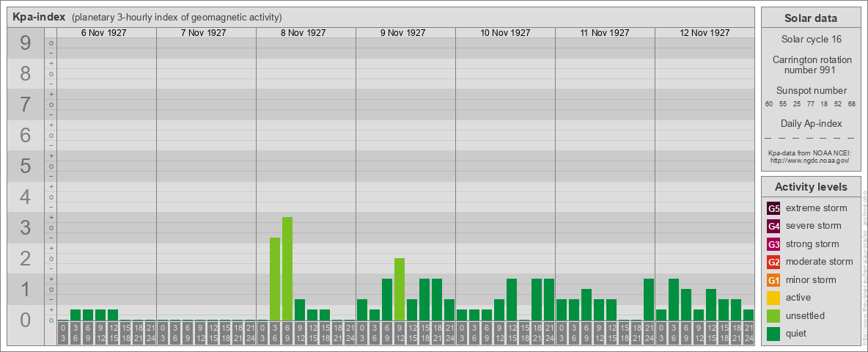Image resolution: width=868 pixels, height=352 pixels.
Task: Click the Kp scale number 3
Action: 26,227
